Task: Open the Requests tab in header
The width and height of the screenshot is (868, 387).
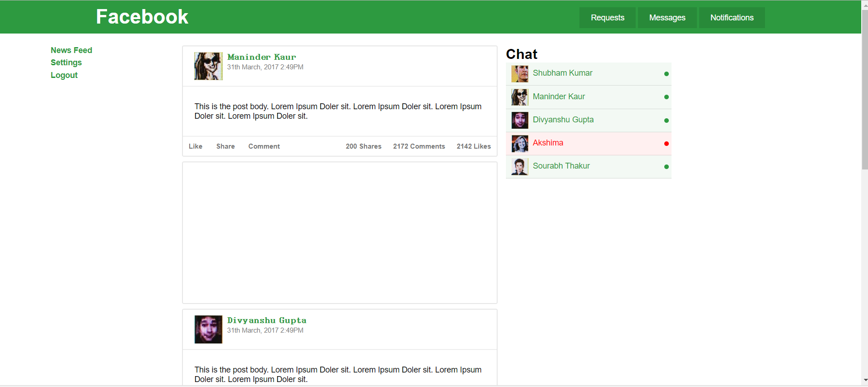Action: (x=607, y=18)
